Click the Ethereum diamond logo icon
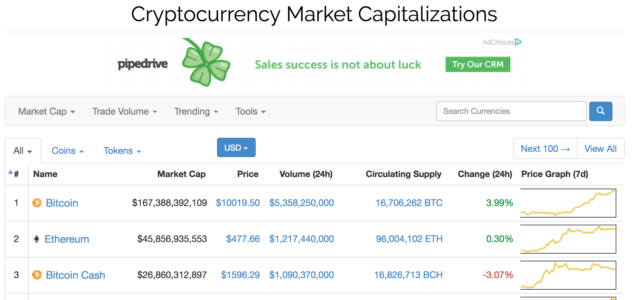Image resolution: width=644 pixels, height=300 pixels. 36,239
